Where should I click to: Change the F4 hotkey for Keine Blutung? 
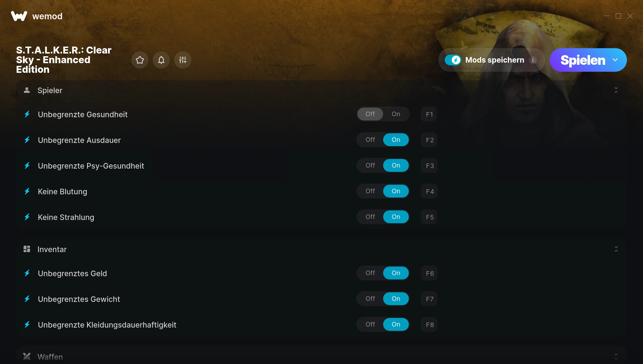pos(429,191)
